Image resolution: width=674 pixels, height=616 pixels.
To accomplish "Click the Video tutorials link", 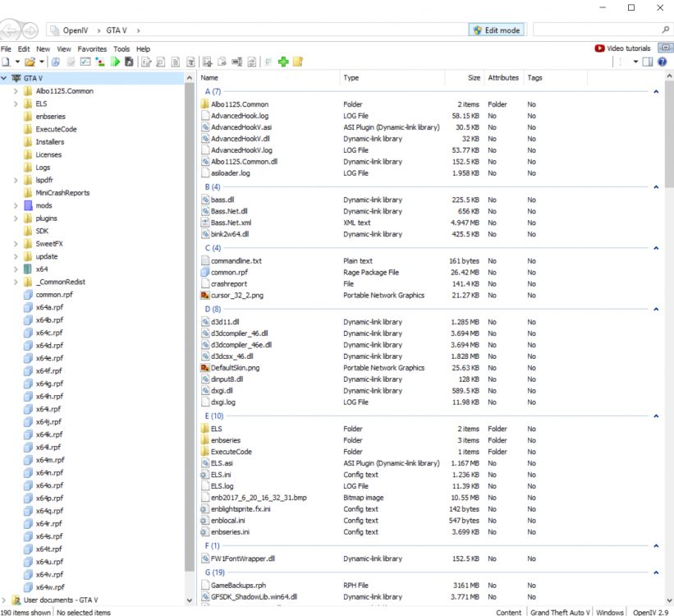I will point(628,48).
